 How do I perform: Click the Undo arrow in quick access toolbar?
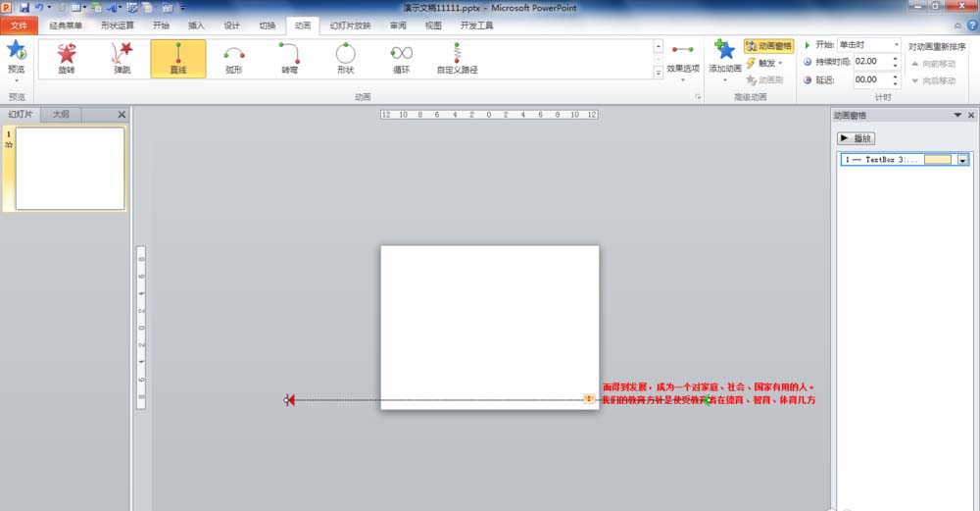(x=39, y=8)
